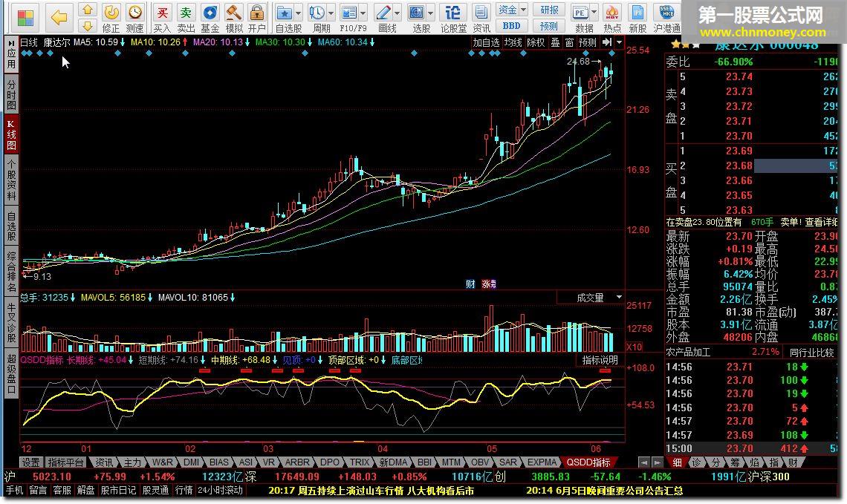Viewport: 847px width, 504px height.
Task: Click the 卖出 sell icon
Action: [186, 18]
